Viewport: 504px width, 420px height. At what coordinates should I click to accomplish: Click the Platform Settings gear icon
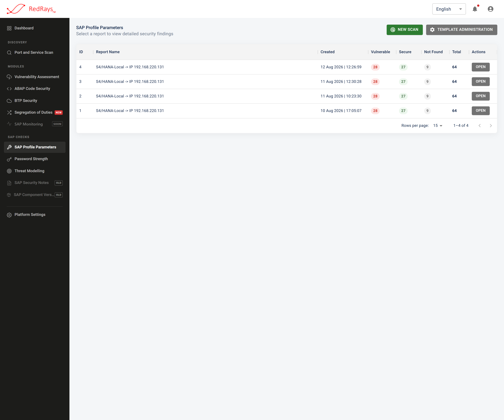(x=9, y=215)
